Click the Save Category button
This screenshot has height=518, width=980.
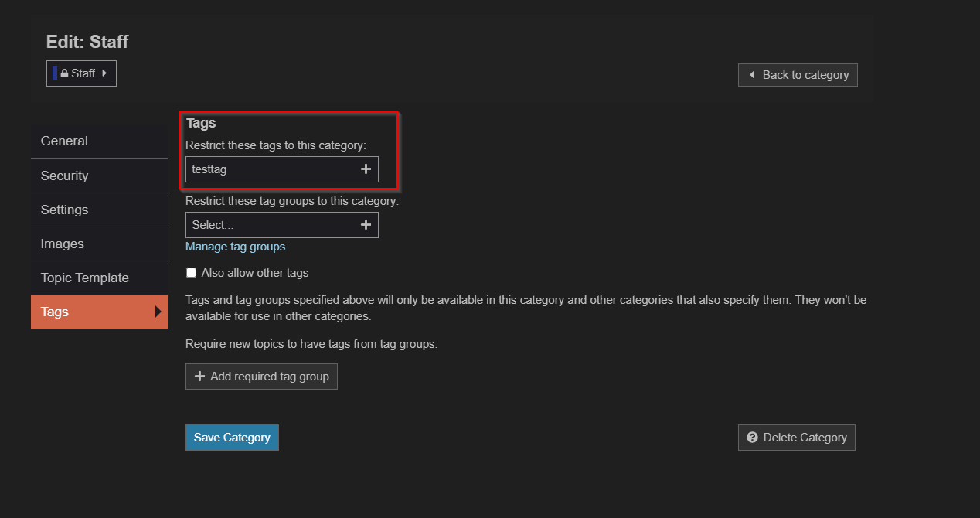(x=232, y=438)
